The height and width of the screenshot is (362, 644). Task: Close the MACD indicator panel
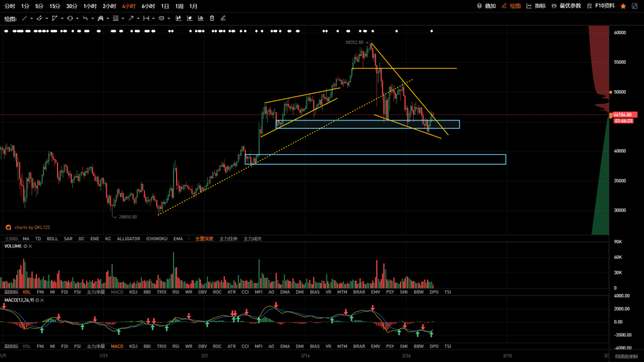pyautogui.click(x=42, y=301)
